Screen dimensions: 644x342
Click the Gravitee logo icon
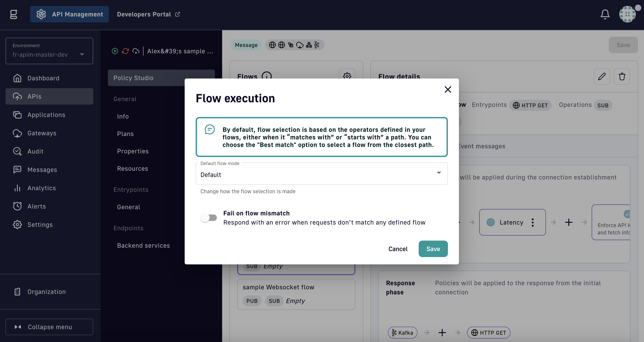[x=14, y=14]
